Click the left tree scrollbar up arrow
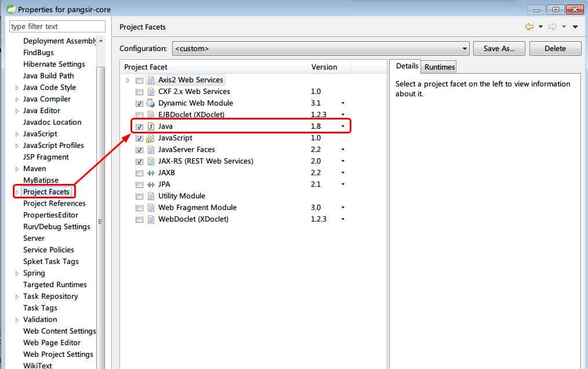 tap(101, 41)
